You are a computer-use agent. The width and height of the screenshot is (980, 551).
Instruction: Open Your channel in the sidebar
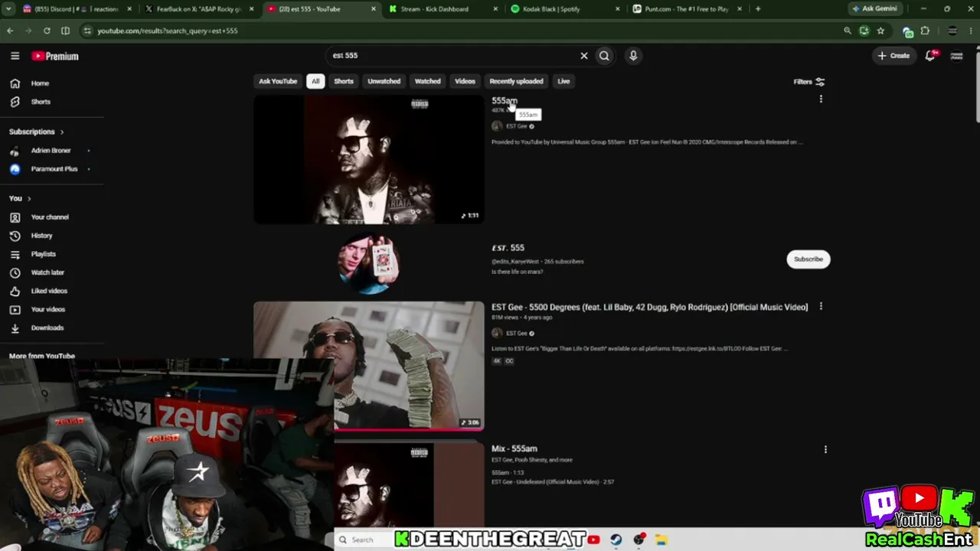pyautogui.click(x=50, y=217)
